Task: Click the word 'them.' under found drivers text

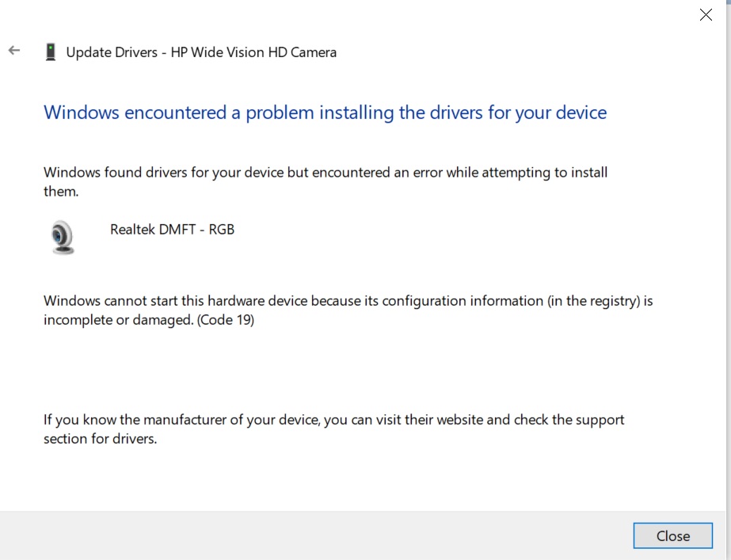Action: click(61, 192)
